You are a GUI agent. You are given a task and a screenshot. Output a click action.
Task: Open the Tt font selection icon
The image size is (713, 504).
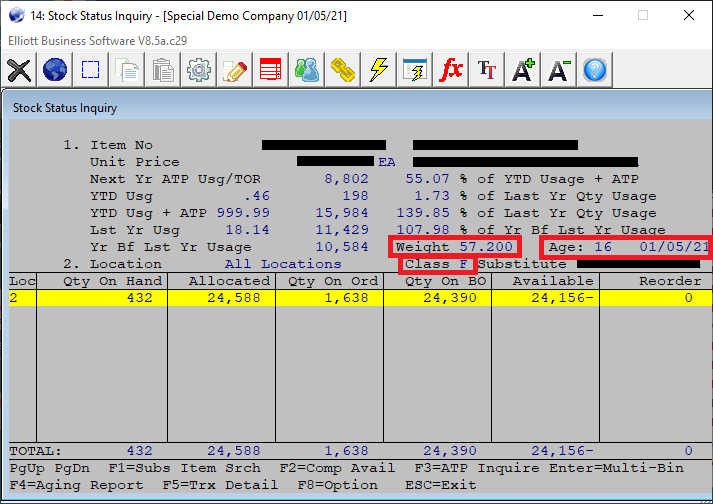[x=487, y=70]
